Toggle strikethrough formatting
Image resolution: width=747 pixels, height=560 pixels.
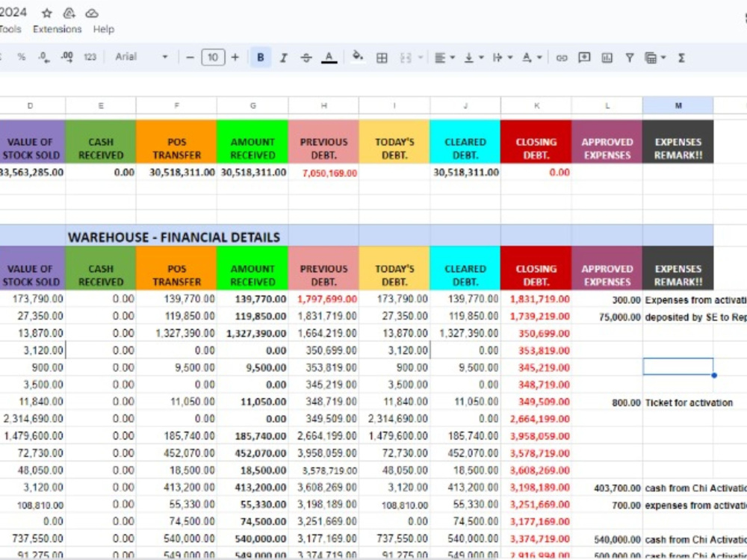306,57
